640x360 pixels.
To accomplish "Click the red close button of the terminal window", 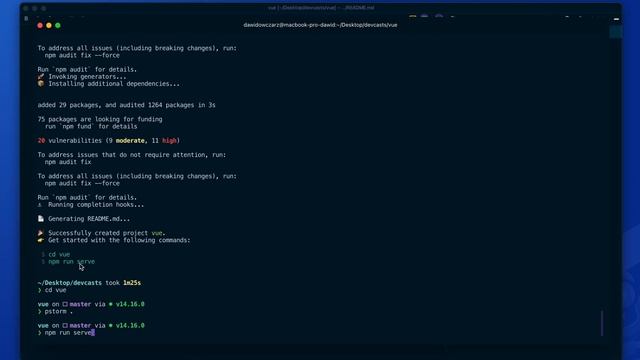I will pyautogui.click(x=40, y=25).
